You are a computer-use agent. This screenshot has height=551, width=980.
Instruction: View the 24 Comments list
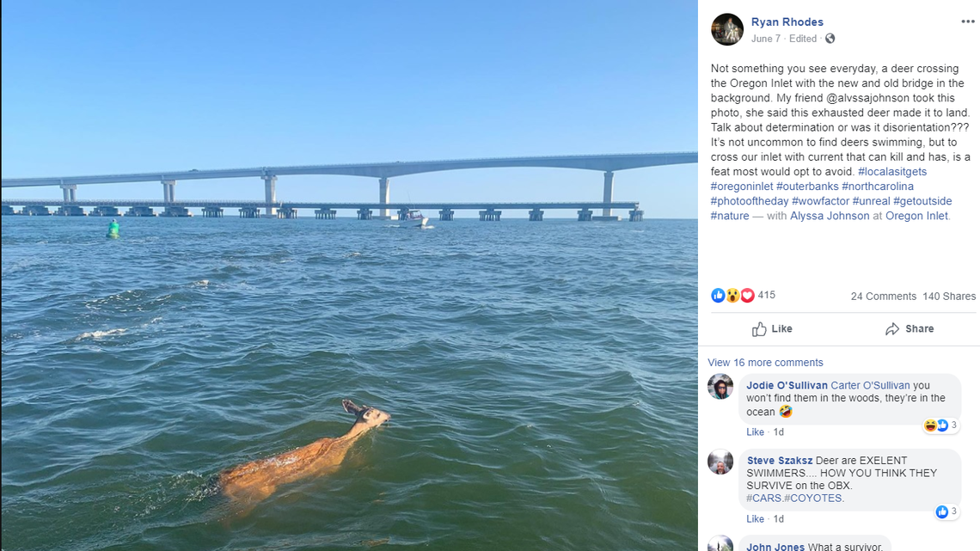[x=884, y=296]
